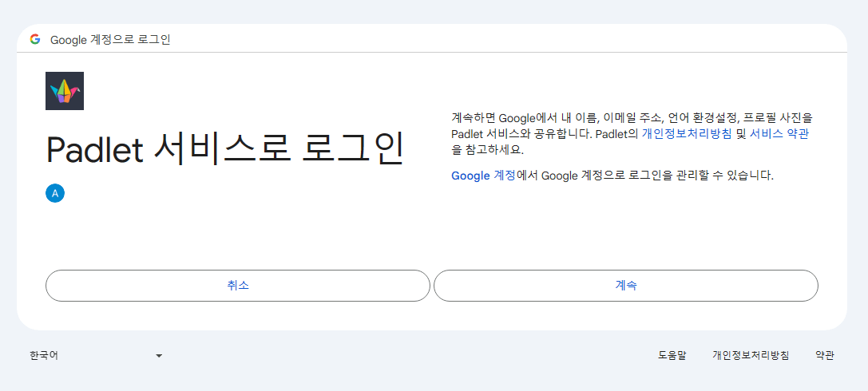Image resolution: width=868 pixels, height=391 pixels.
Task: Click the Padlet origami bird logo
Action: [65, 91]
